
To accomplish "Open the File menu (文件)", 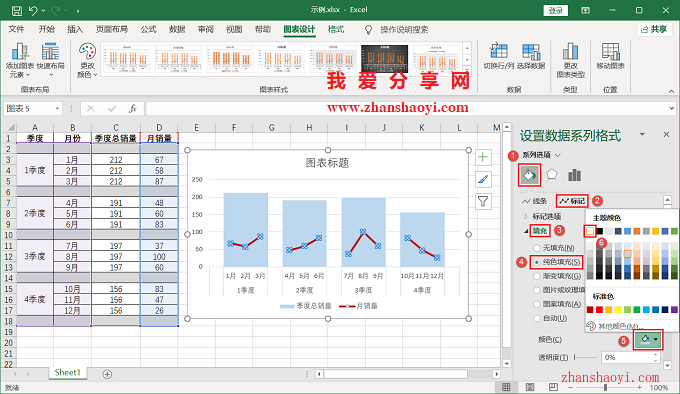I will pyautogui.click(x=16, y=29).
